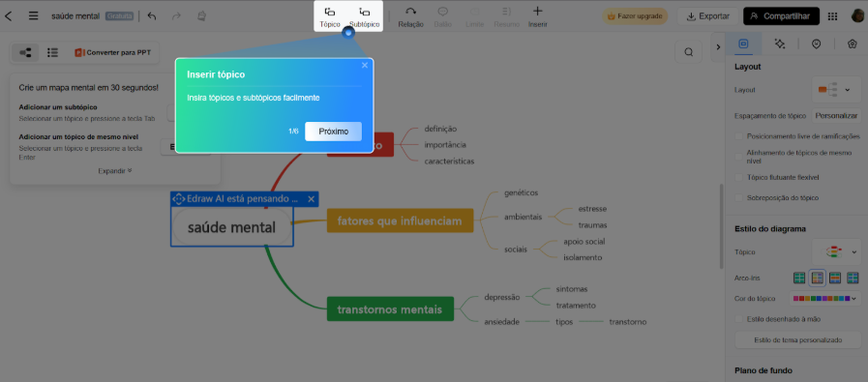
Task: Click the undo arrow icon
Action: (152, 16)
